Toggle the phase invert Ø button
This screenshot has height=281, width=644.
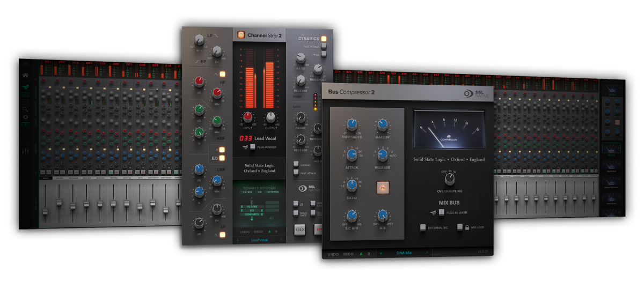click(295, 204)
